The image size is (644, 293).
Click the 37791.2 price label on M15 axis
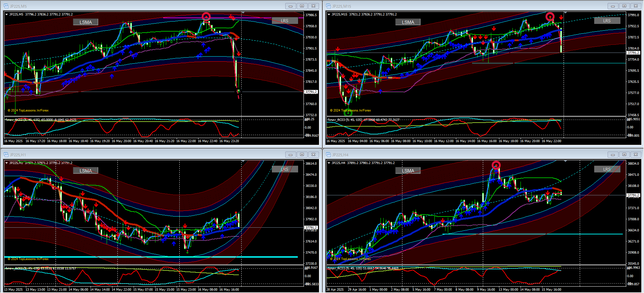coord(633,53)
